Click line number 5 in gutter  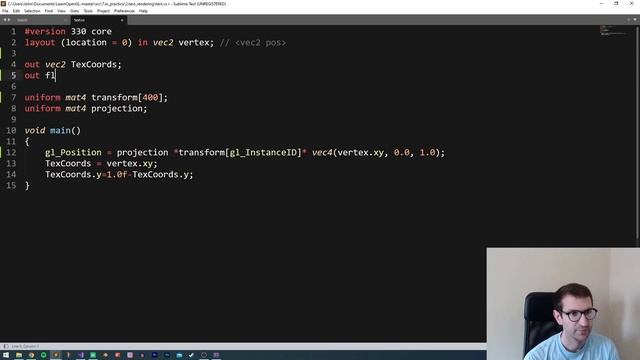[13, 76]
